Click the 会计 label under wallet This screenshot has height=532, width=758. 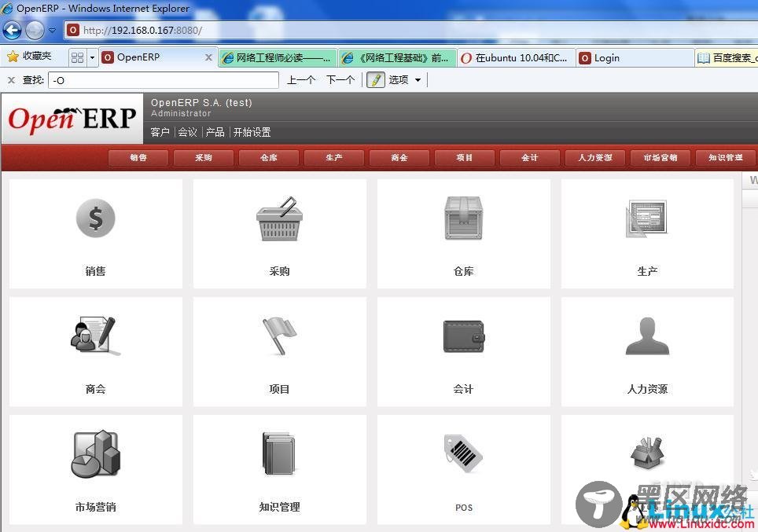pos(464,389)
